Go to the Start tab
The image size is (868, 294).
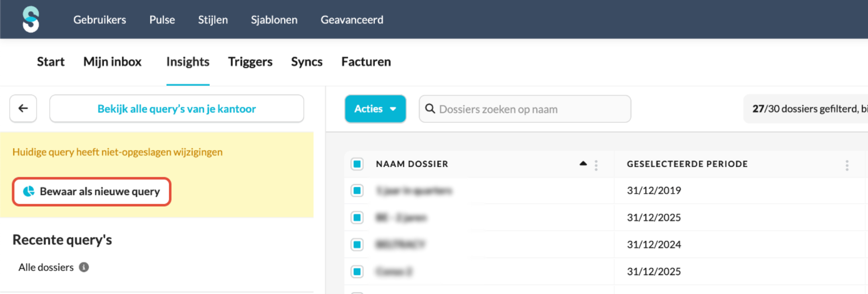pyautogui.click(x=51, y=62)
